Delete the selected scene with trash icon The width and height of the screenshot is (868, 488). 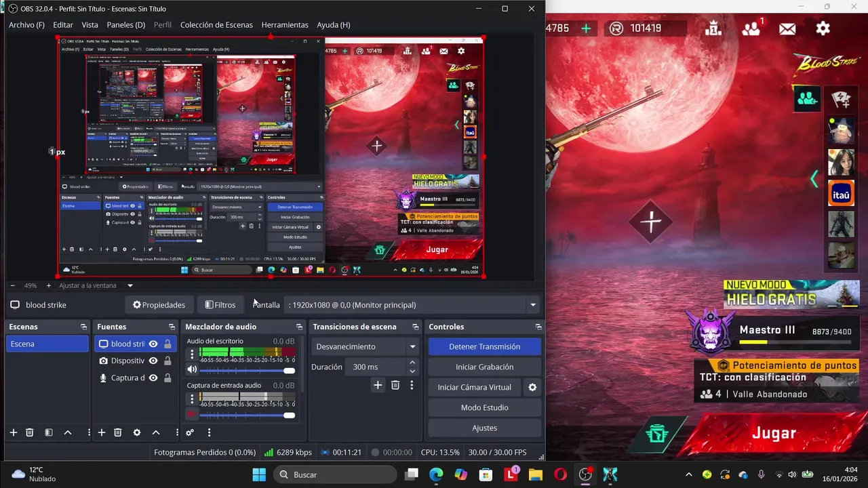[x=30, y=432]
